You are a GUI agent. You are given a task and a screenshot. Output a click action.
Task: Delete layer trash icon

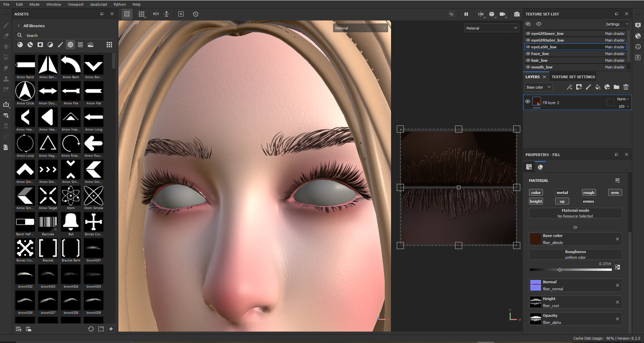(x=626, y=87)
